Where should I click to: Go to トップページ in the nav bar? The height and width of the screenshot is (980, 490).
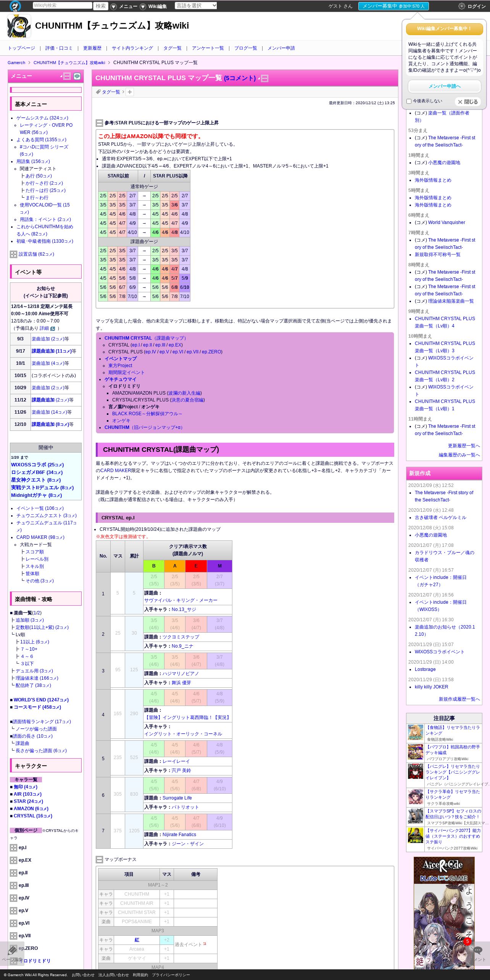pos(21,48)
